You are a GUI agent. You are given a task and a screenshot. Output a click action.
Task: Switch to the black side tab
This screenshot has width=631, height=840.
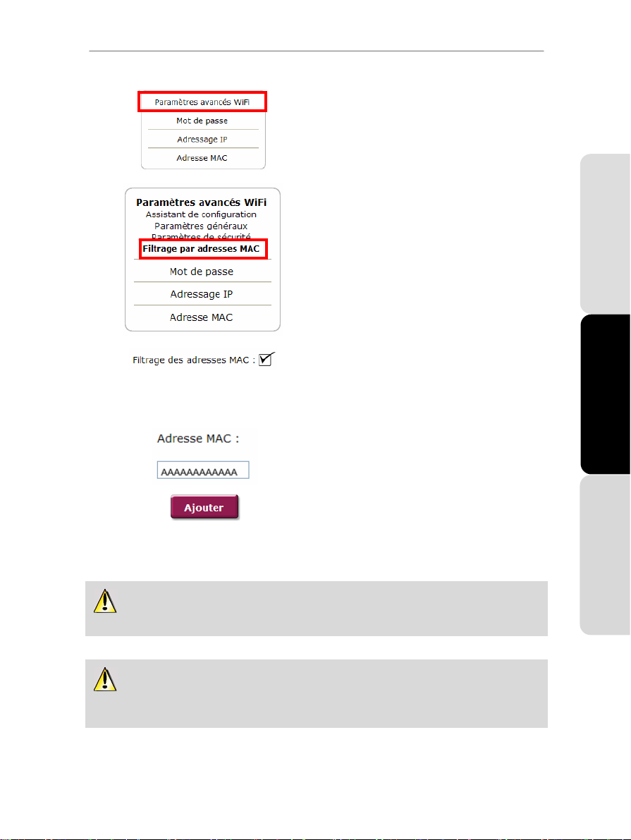(x=606, y=394)
